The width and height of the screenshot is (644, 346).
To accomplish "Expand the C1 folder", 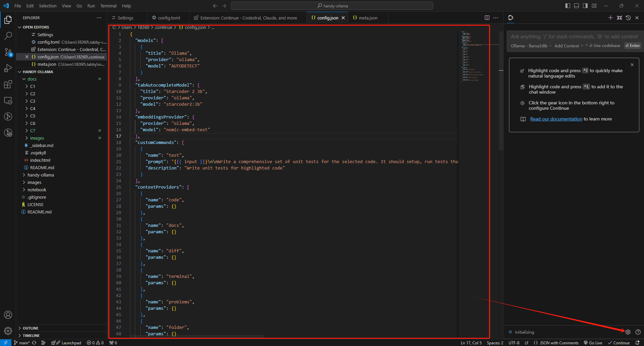I will coord(33,86).
